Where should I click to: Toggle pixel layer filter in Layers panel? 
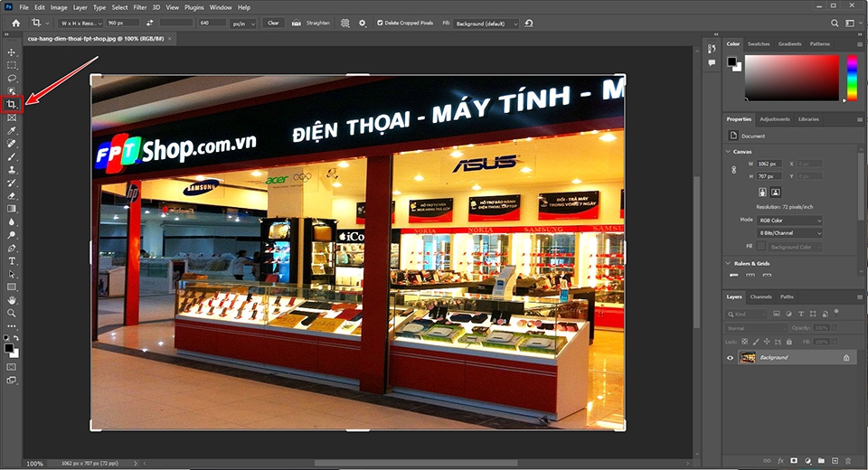(777, 314)
